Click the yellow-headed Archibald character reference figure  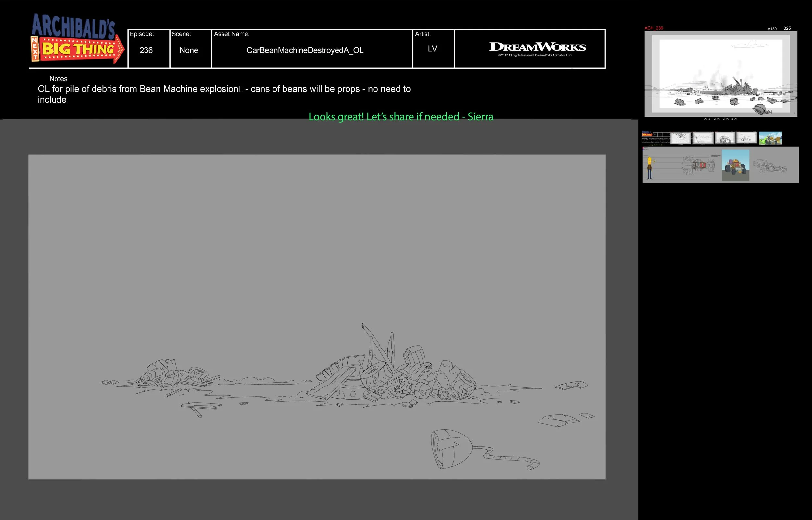point(649,168)
